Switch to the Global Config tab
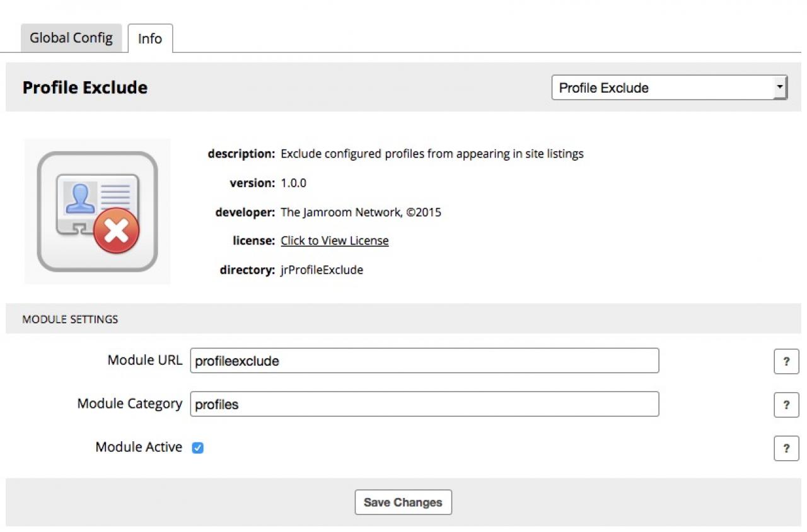The width and height of the screenshot is (807, 532). [x=71, y=38]
